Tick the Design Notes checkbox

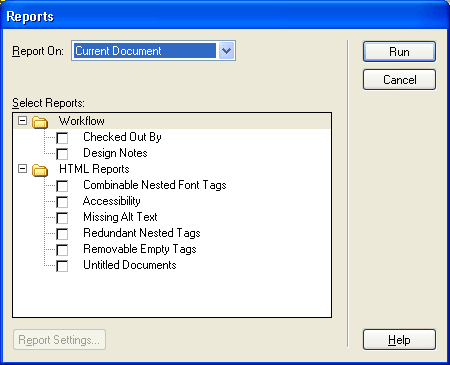62,154
